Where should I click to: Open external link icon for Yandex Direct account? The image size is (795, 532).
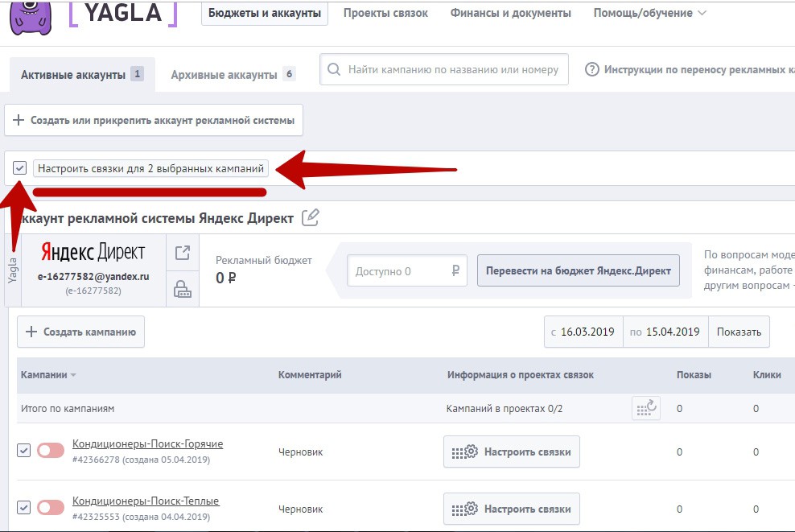pyautogui.click(x=183, y=252)
